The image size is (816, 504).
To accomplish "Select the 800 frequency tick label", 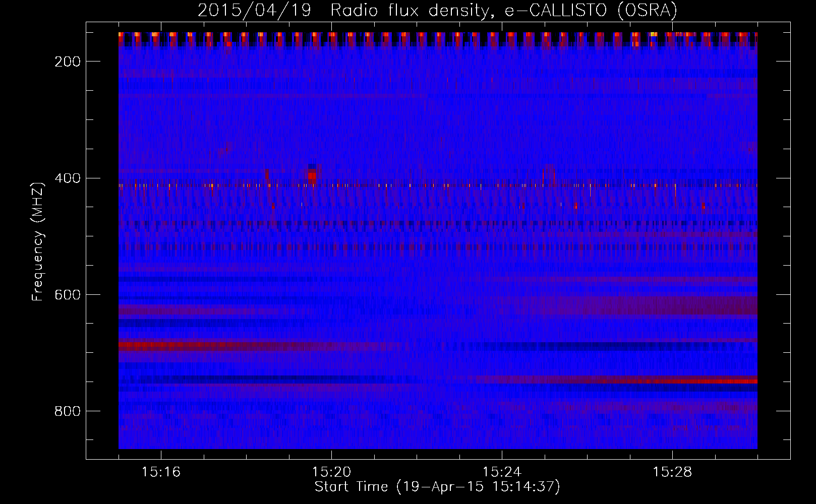I will (68, 411).
